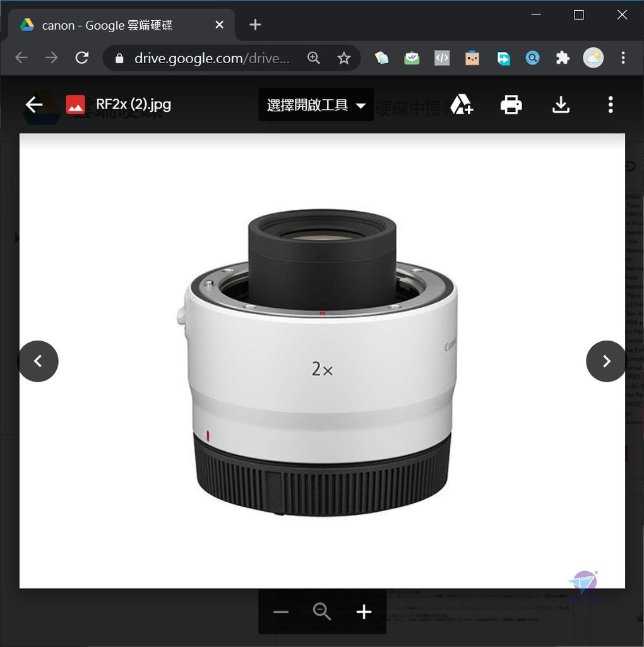The height and width of the screenshot is (647, 644).
Task: Open the Chrome three-dot menu
Action: 623,57
